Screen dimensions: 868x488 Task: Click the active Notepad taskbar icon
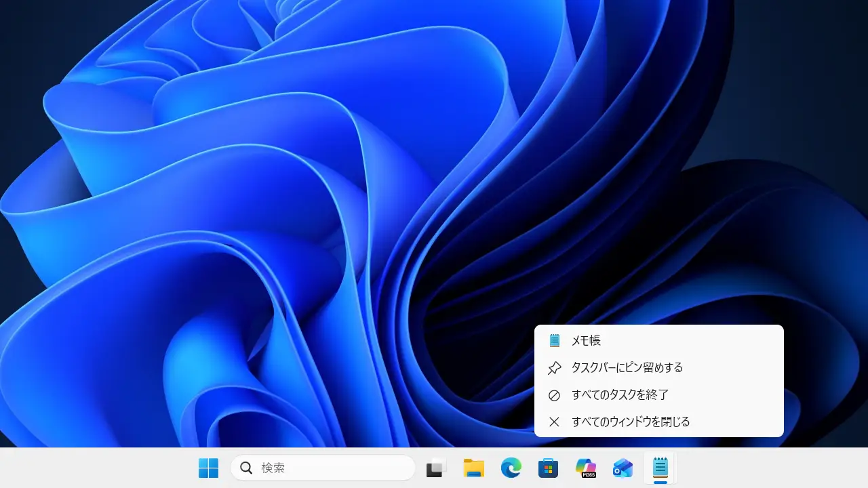pos(660,468)
